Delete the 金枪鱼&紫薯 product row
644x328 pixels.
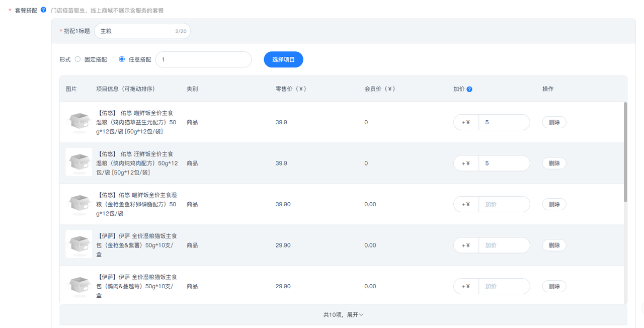(554, 245)
